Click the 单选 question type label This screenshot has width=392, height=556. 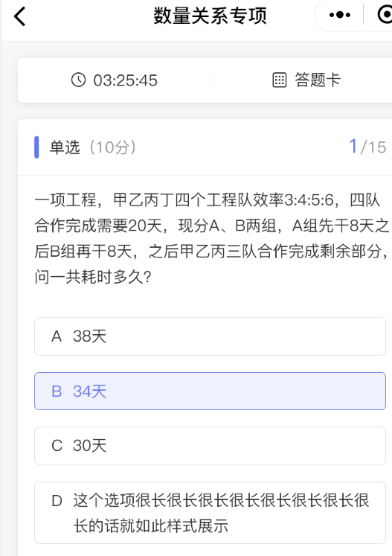coord(65,147)
